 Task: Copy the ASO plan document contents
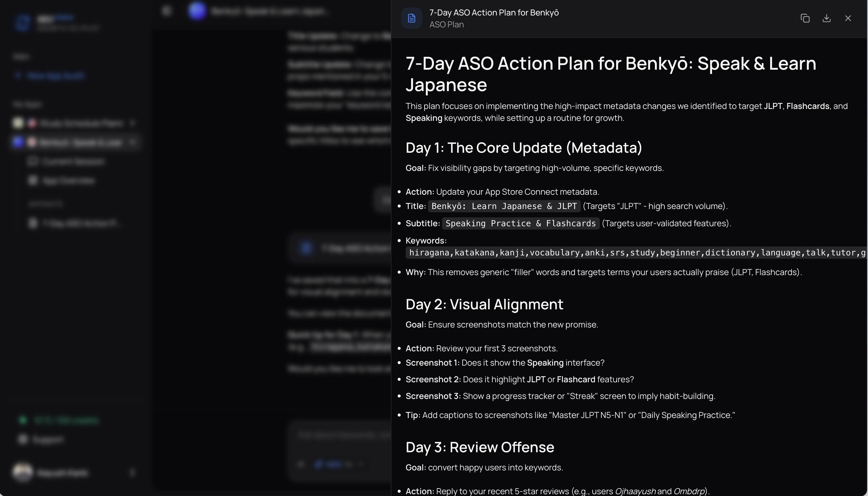[x=805, y=18]
